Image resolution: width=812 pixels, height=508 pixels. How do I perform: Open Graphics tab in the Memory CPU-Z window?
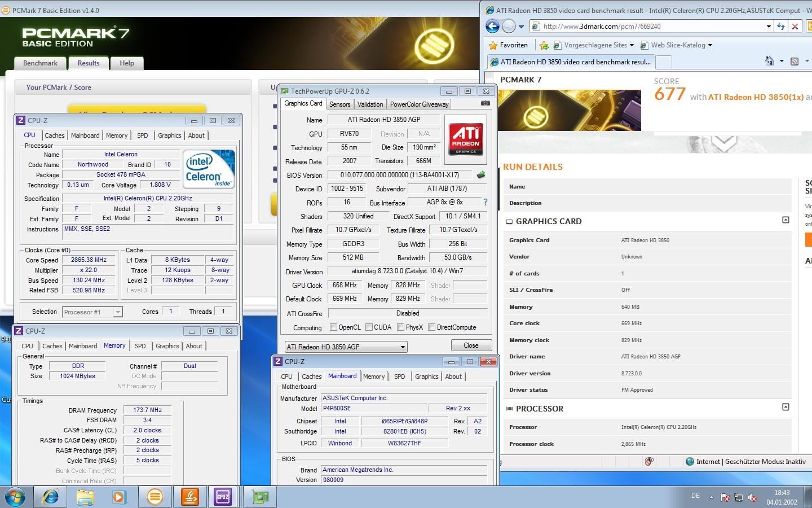pyautogui.click(x=167, y=346)
